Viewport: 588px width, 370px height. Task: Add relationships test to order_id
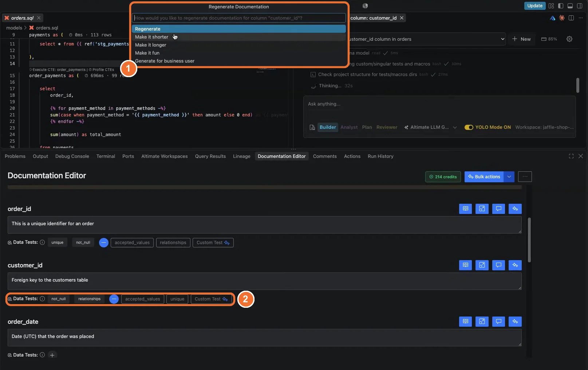pyautogui.click(x=173, y=243)
